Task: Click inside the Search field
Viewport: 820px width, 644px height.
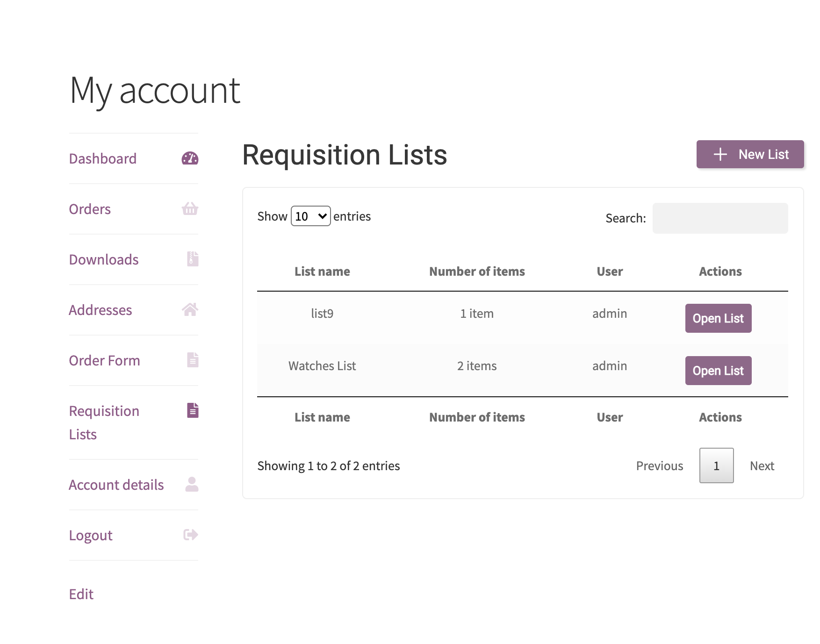Action: pos(720,218)
